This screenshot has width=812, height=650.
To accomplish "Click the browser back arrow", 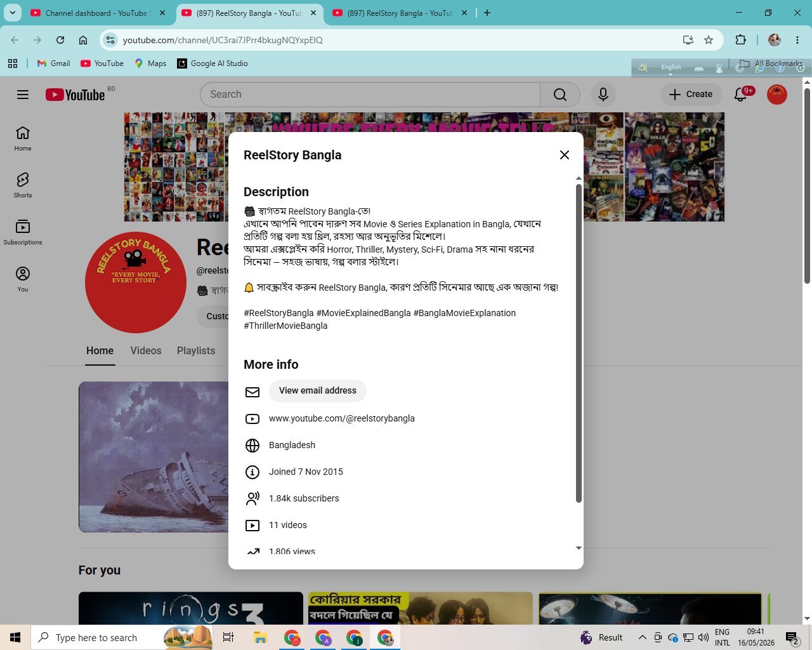I will [x=15, y=40].
